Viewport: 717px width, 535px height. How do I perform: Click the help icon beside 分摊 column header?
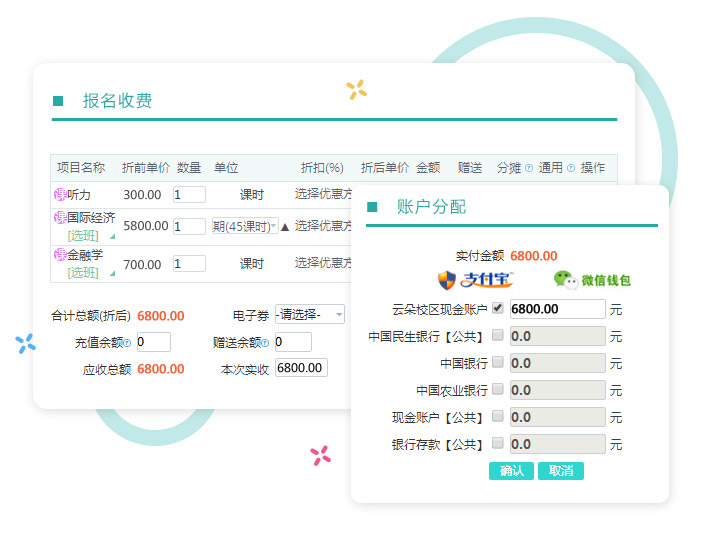pos(529,168)
